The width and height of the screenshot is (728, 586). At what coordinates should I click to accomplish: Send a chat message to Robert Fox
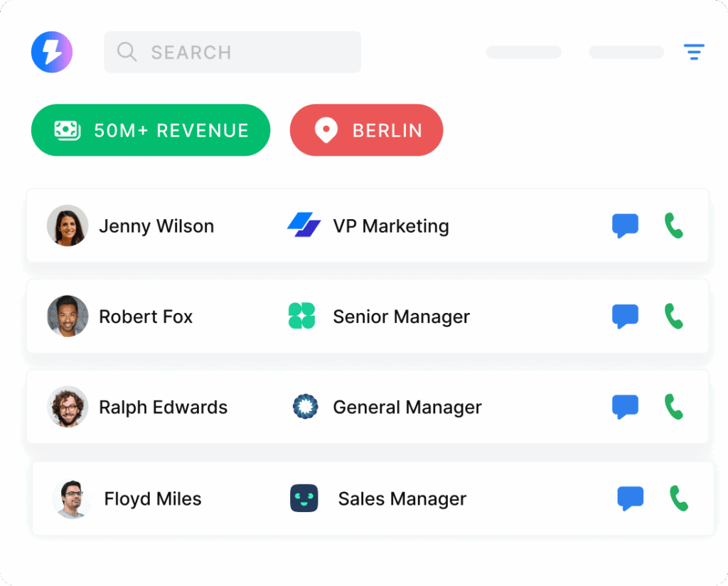[x=625, y=316]
